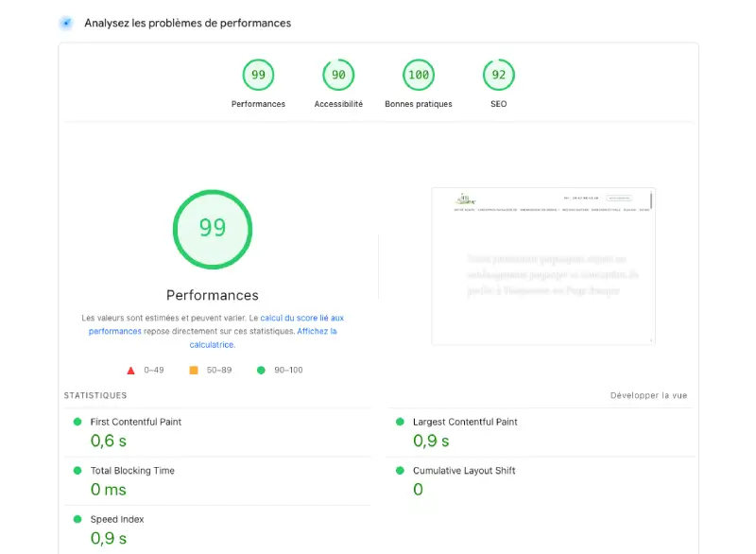Select the Bonnes pratiques score gauge 100
756x554 pixels.
[418, 75]
